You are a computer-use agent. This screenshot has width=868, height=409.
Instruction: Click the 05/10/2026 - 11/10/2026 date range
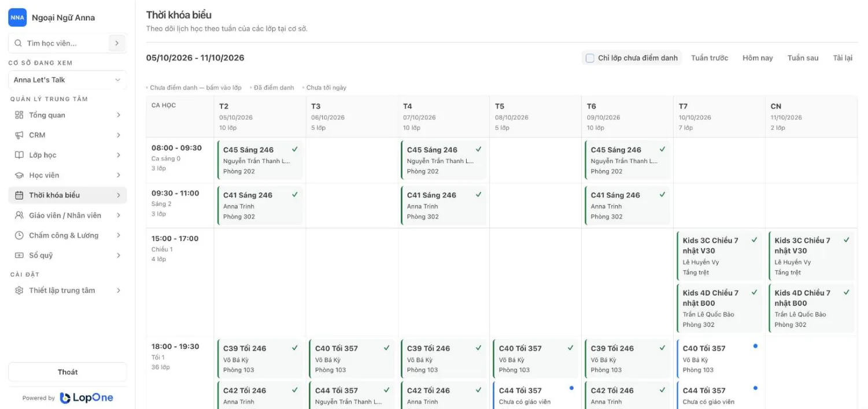click(x=195, y=58)
